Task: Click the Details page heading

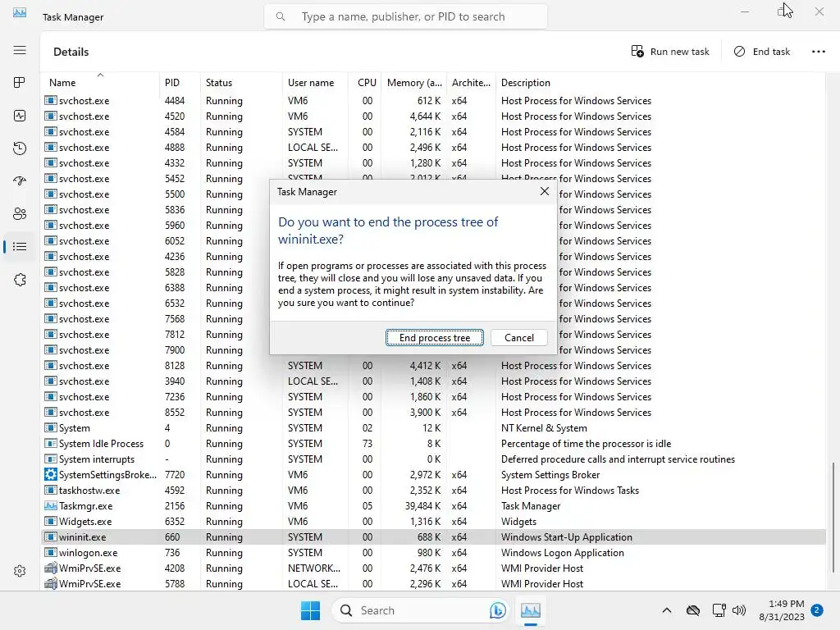Action: click(x=71, y=52)
